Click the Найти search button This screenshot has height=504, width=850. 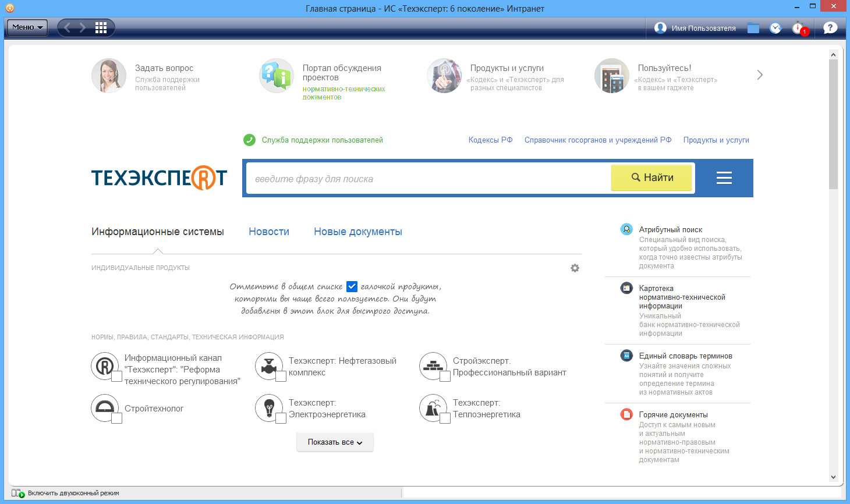[651, 178]
